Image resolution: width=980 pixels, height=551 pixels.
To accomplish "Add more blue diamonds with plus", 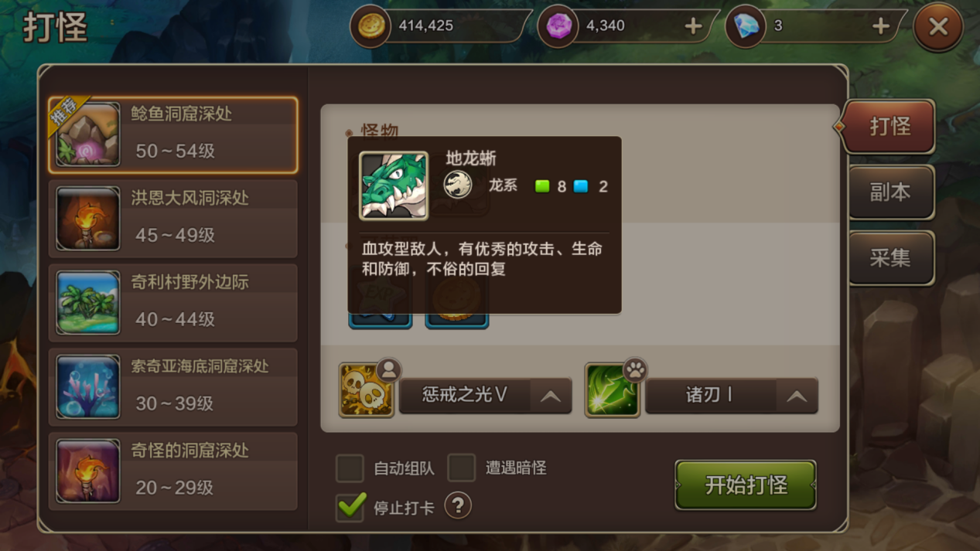I will 880,26.
